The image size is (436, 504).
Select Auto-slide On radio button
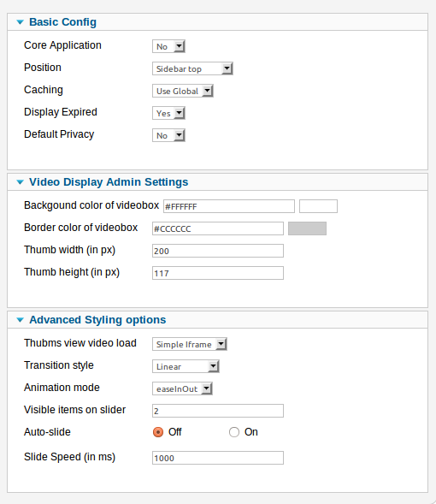coord(234,432)
